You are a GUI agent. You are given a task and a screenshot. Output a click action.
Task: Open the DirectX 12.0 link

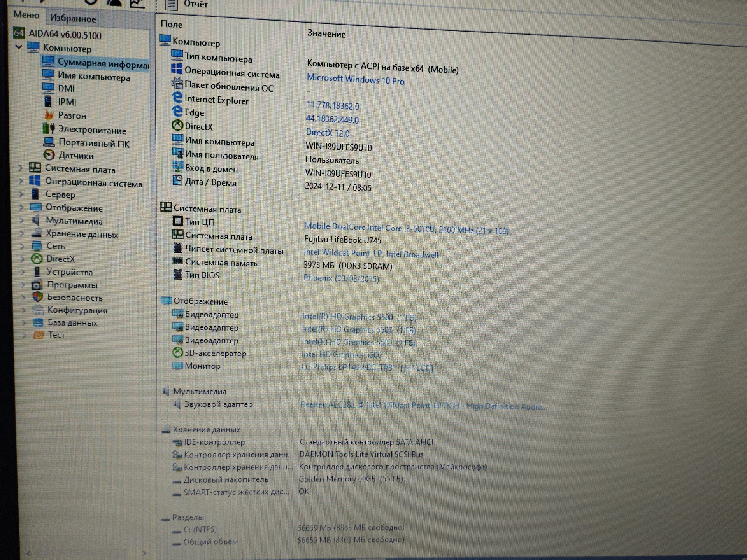point(328,133)
